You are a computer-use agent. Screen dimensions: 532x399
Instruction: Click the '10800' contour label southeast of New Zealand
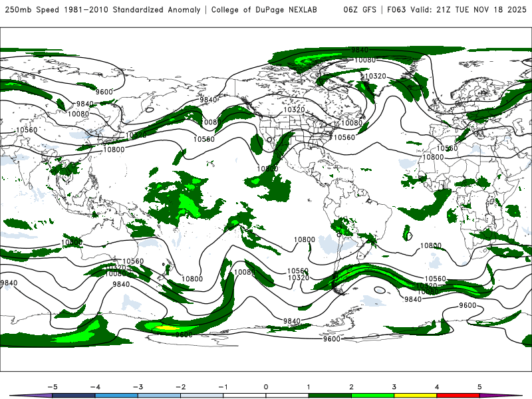[x=192, y=279]
